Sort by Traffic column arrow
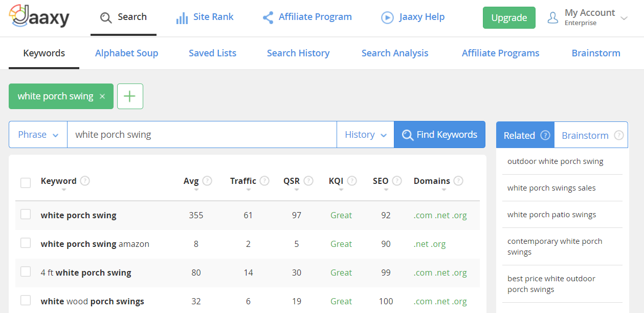The width and height of the screenshot is (644, 313). coord(249,190)
